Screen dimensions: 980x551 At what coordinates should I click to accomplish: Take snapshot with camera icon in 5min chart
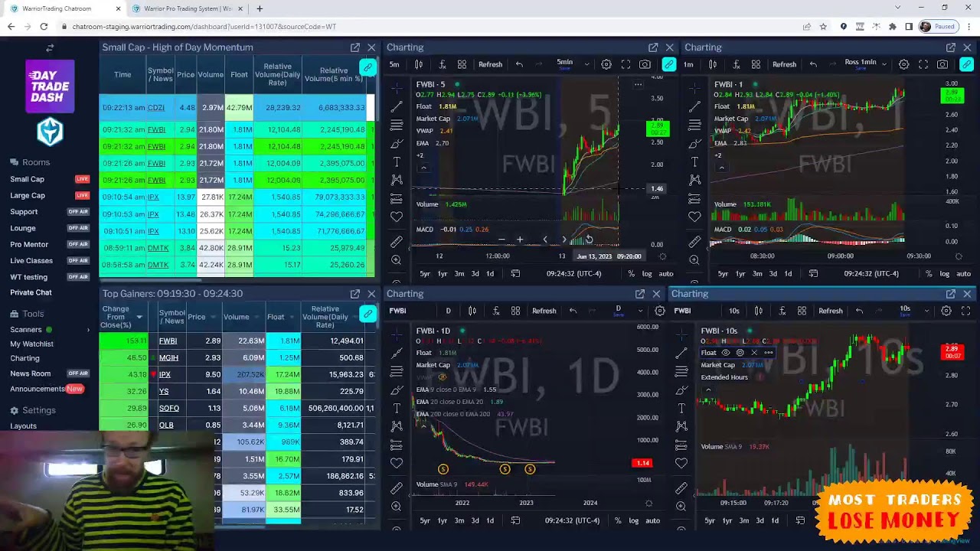(x=645, y=64)
